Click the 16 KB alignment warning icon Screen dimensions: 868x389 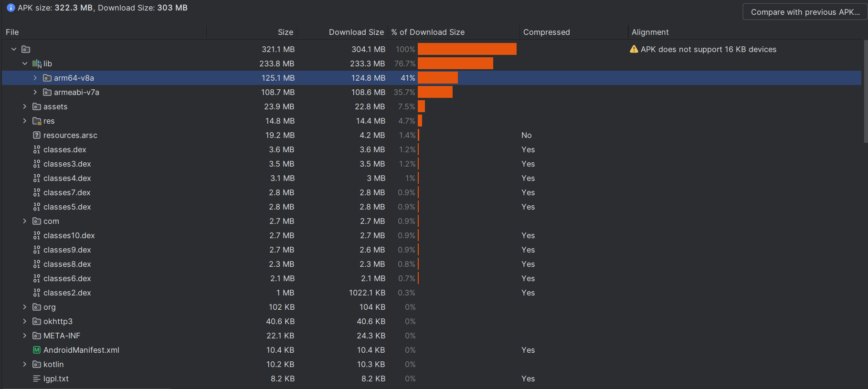point(634,49)
